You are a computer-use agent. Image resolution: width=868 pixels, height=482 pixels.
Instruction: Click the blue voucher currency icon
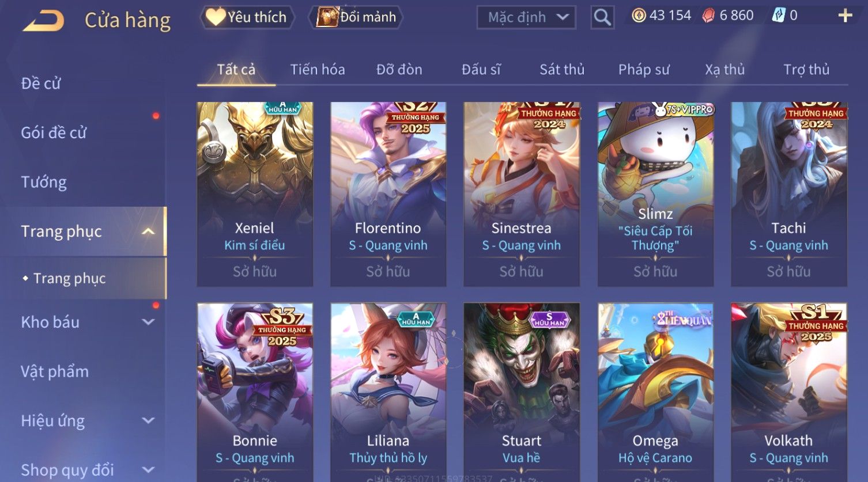(x=778, y=16)
